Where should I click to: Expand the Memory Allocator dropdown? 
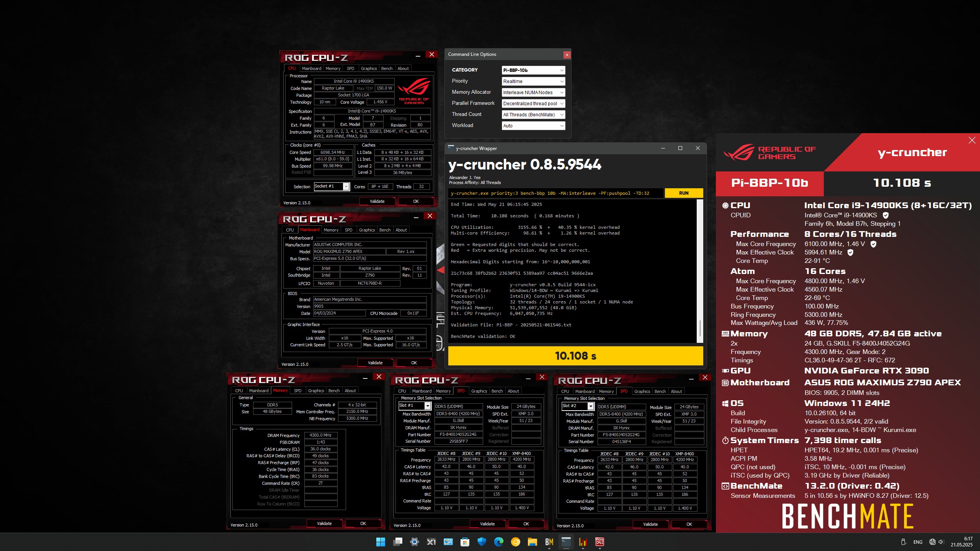(533, 93)
